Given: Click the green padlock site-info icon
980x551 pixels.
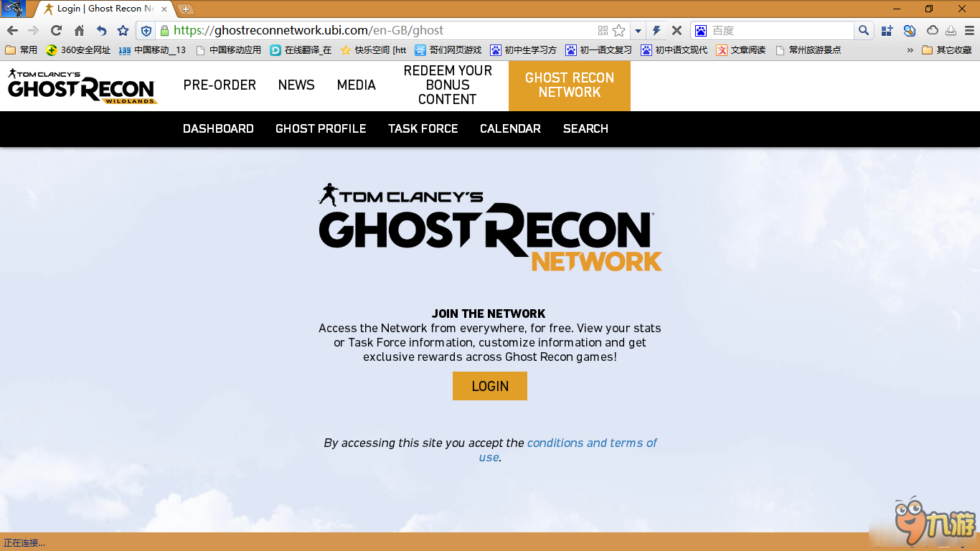Looking at the screenshot, I should click(x=164, y=31).
